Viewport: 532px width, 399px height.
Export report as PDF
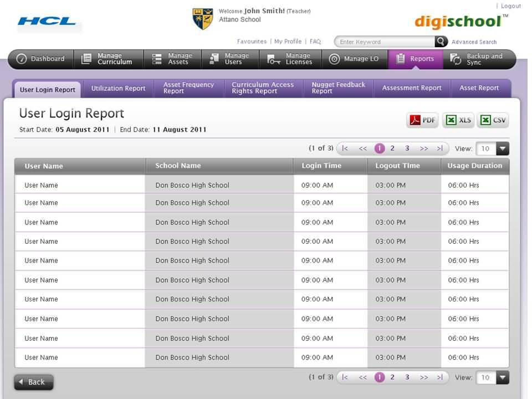pyautogui.click(x=422, y=120)
